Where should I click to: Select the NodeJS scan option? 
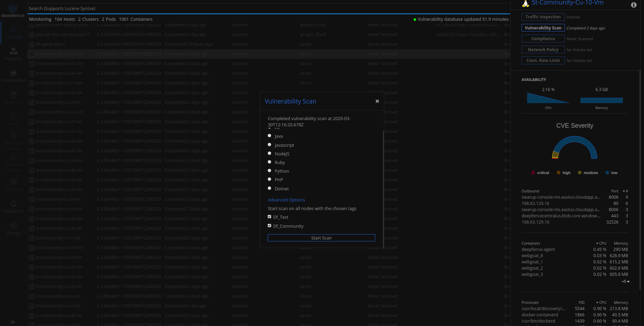[269, 153]
